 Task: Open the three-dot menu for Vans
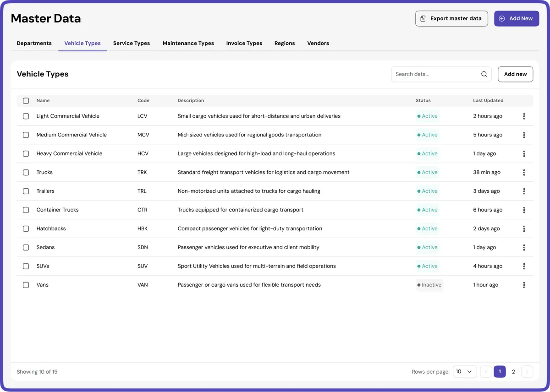click(524, 284)
